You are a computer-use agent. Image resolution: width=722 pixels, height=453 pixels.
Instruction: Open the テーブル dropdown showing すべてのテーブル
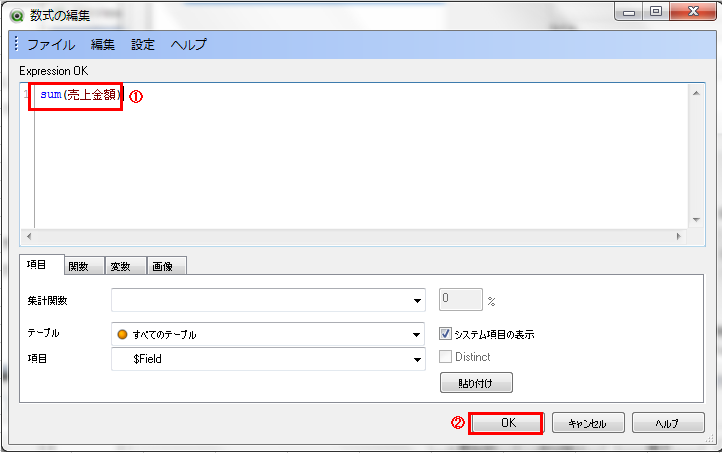[x=268, y=334]
